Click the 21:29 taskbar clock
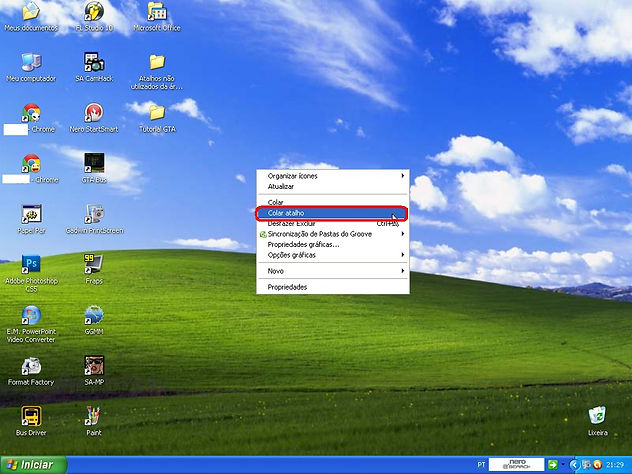 pyautogui.click(x=615, y=465)
